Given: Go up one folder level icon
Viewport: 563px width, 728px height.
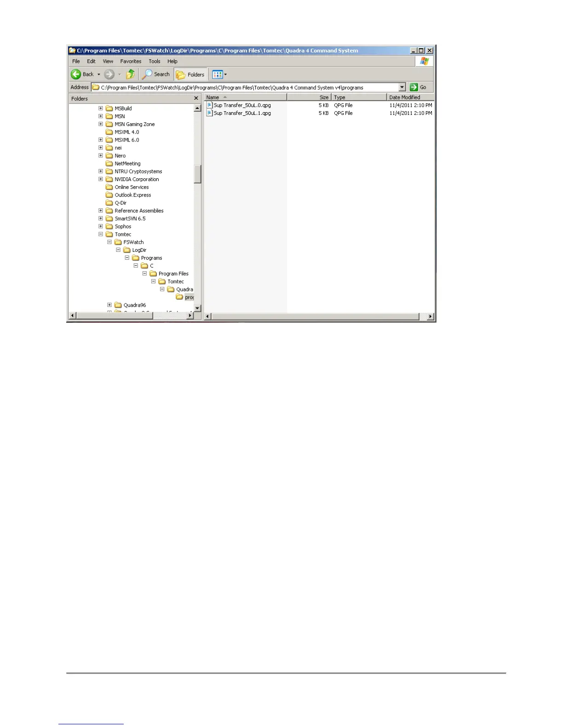Looking at the screenshot, I should [x=131, y=74].
